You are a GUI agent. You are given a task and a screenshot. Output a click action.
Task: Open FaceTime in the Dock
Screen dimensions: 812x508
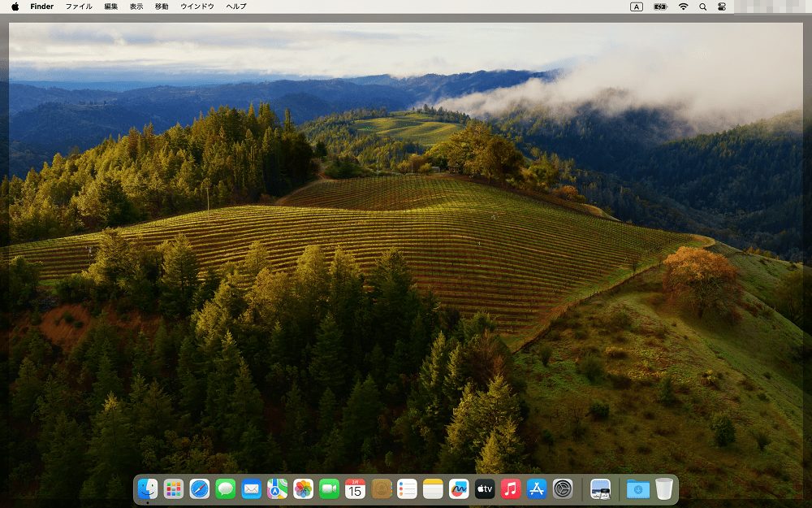tap(329, 488)
